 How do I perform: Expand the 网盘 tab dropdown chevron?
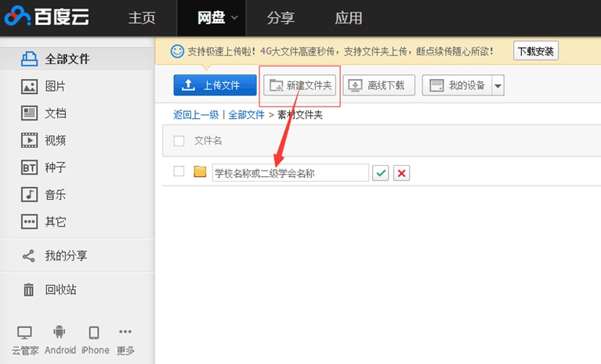[234, 18]
